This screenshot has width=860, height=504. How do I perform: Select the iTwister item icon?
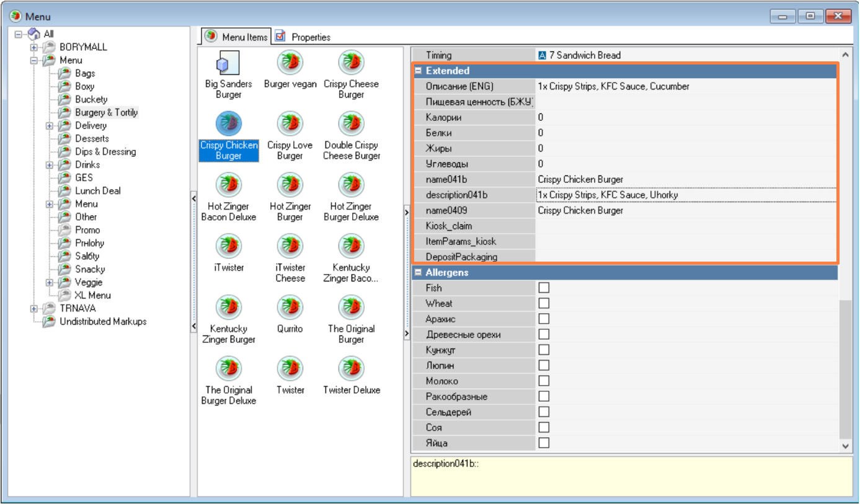click(228, 246)
